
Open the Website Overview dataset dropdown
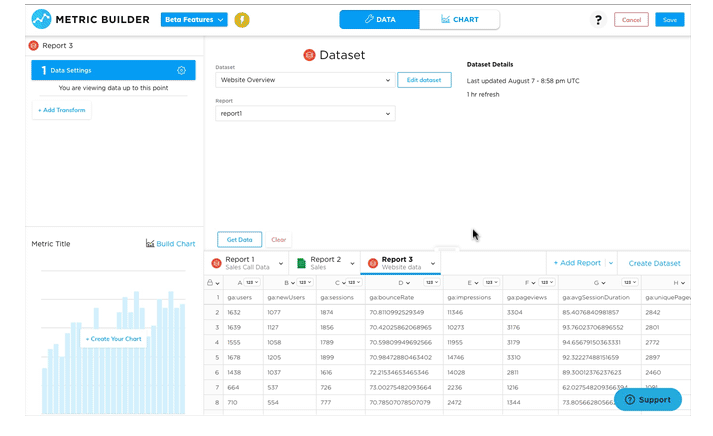(x=305, y=80)
